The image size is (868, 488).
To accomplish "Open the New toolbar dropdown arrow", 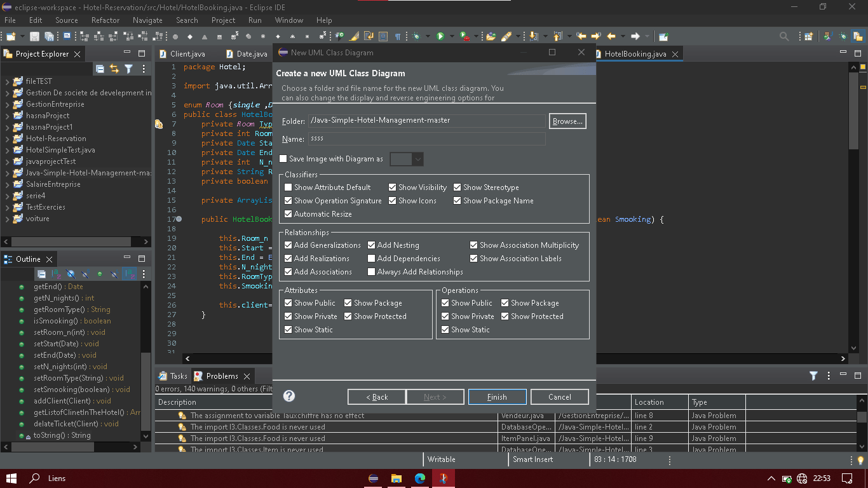I will 24,36.
